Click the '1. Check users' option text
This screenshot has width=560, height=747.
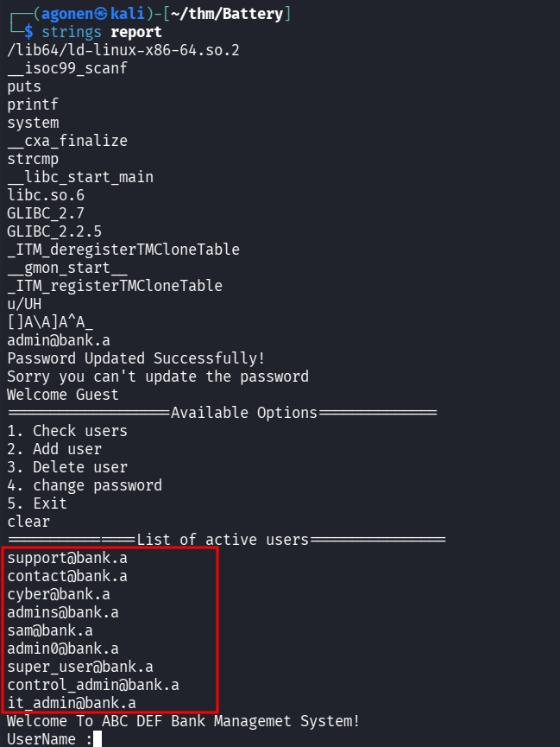(67, 431)
